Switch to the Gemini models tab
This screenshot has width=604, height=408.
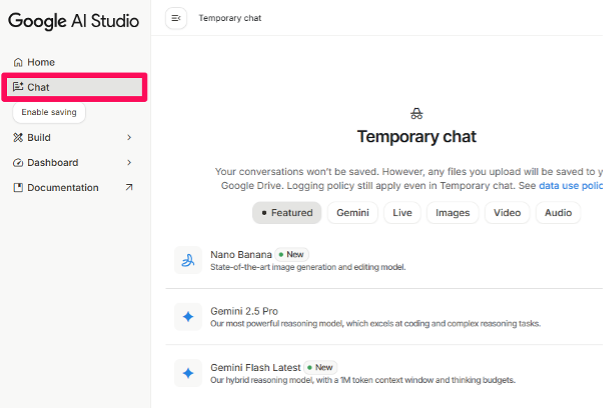coord(353,213)
